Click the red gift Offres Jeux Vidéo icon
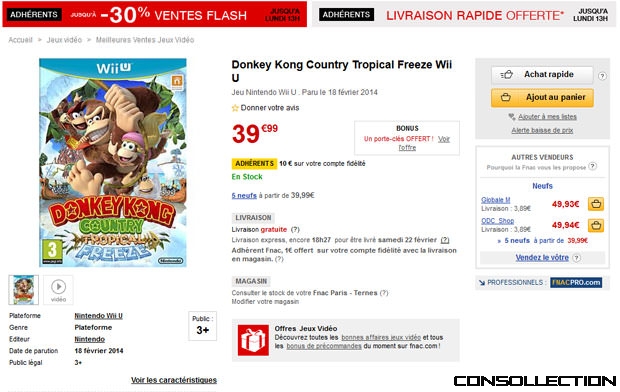Screen dimensions: 620x392 (253, 340)
